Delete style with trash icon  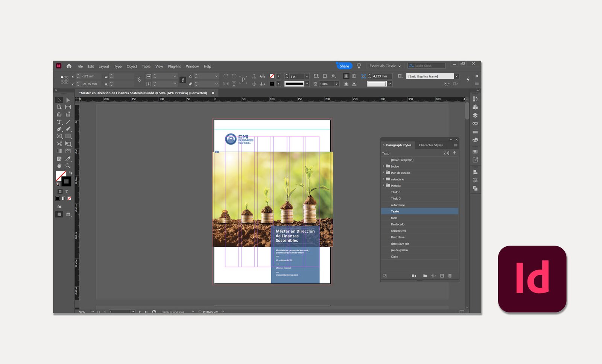point(450,276)
